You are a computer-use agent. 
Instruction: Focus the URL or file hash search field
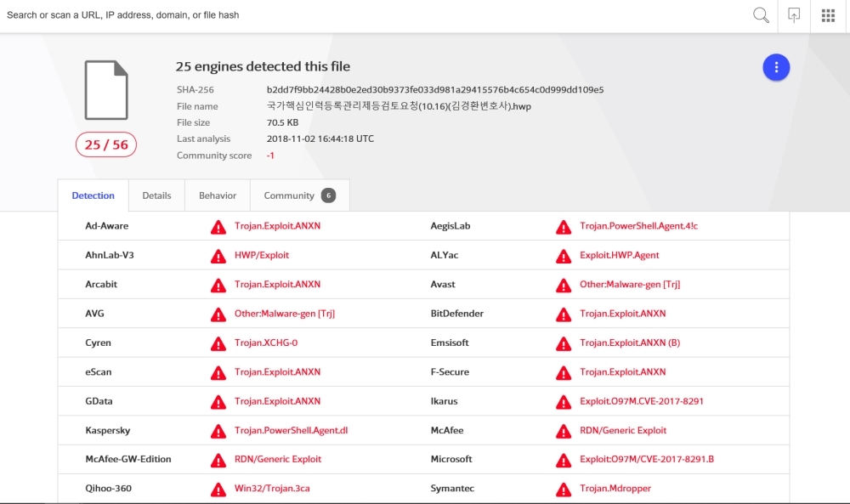click(374, 15)
